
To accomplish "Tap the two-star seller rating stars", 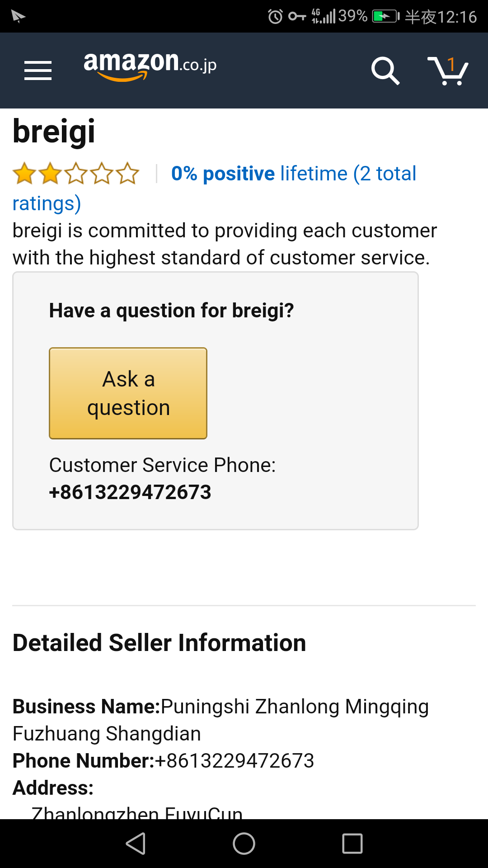I will tap(76, 174).
